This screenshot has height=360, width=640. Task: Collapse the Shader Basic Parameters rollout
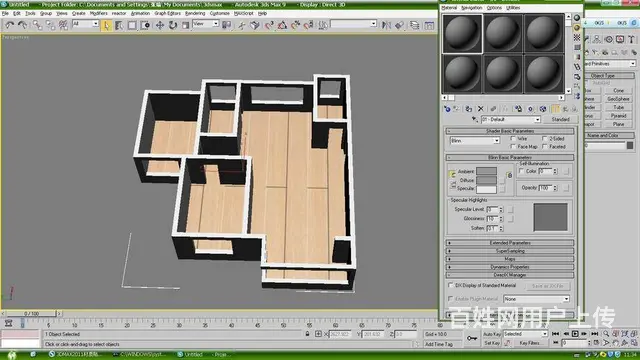(510, 131)
